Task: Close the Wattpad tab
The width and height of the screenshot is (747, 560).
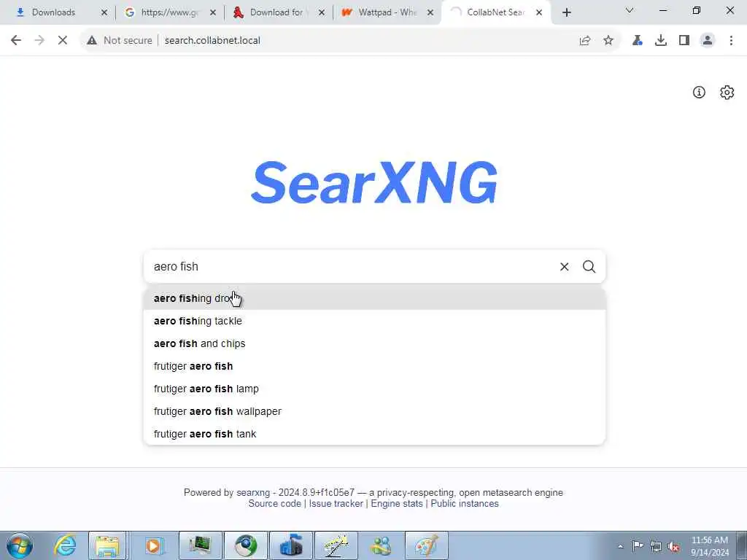Action: point(430,13)
